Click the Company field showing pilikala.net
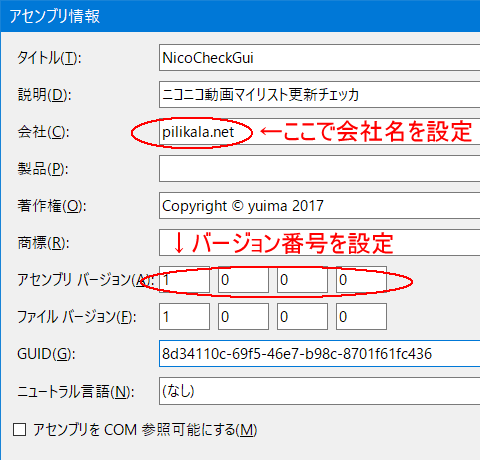480x460 pixels. pos(319,131)
